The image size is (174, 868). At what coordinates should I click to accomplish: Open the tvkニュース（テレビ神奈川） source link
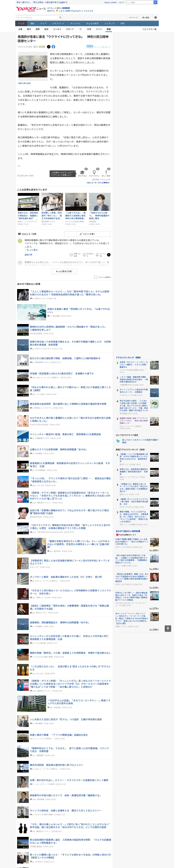[x=98, y=183]
